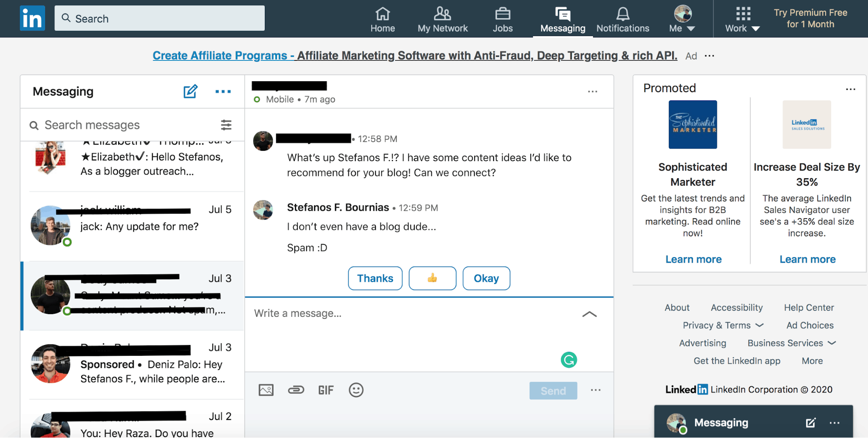Open the Accessibility footer link

pos(736,308)
